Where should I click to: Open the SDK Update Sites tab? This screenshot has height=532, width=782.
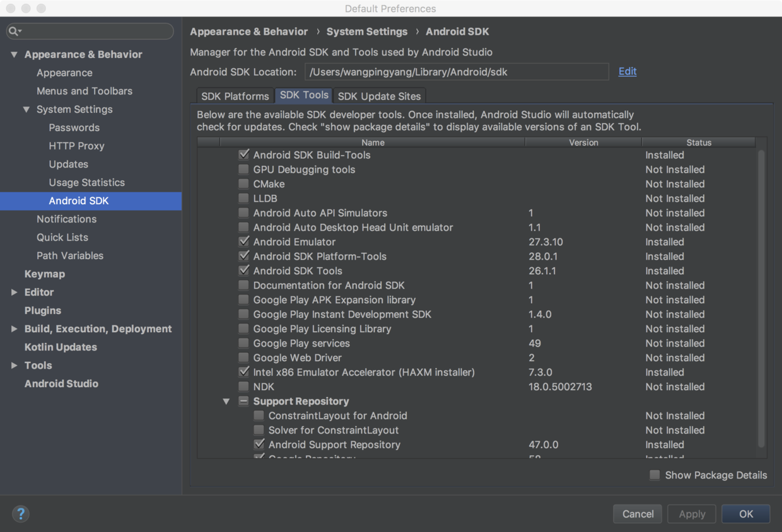(x=379, y=96)
